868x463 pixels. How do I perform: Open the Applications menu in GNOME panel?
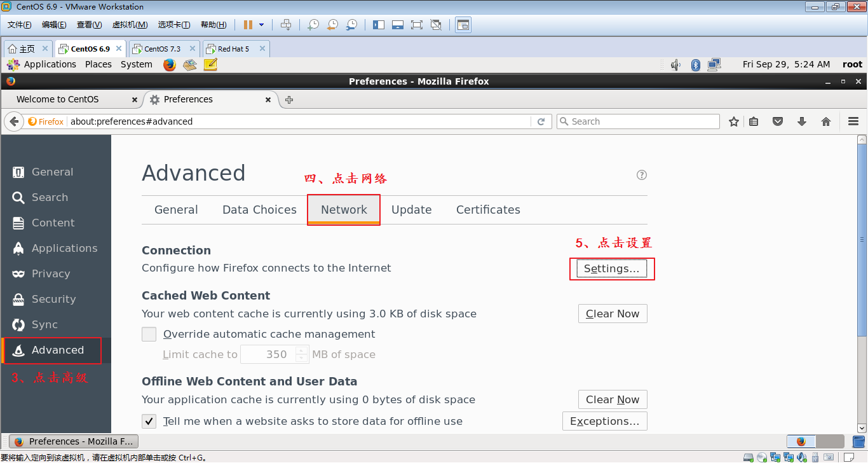tap(50, 64)
